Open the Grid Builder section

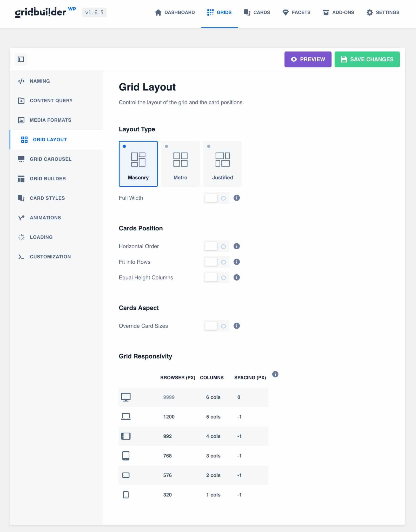pos(57,178)
